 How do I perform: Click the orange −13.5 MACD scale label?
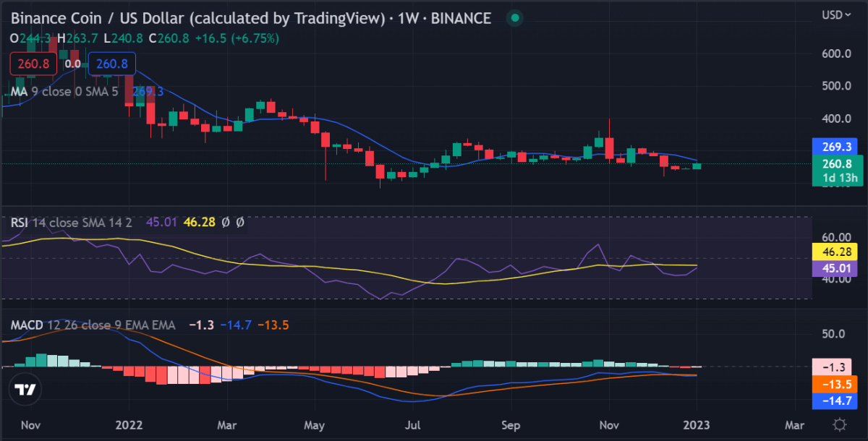(x=834, y=384)
